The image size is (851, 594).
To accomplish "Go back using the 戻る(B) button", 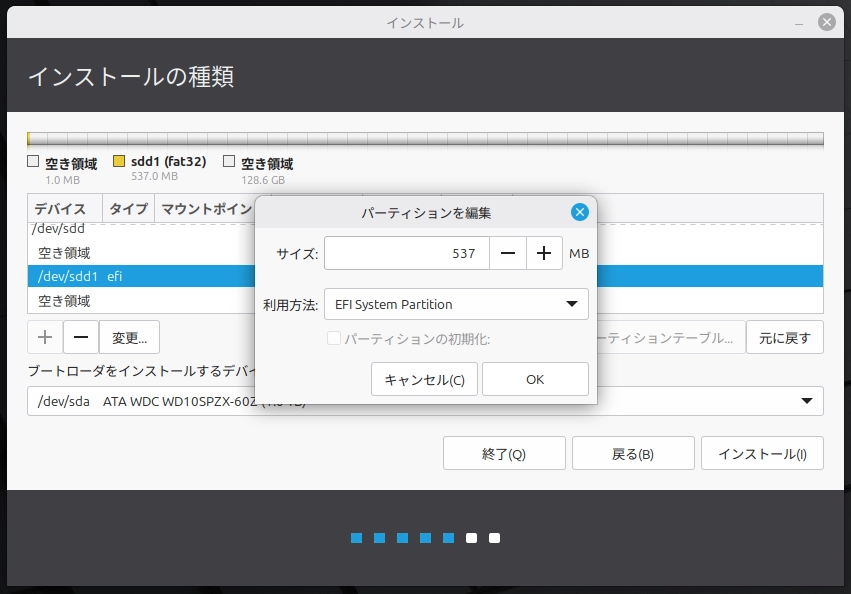I will (633, 453).
